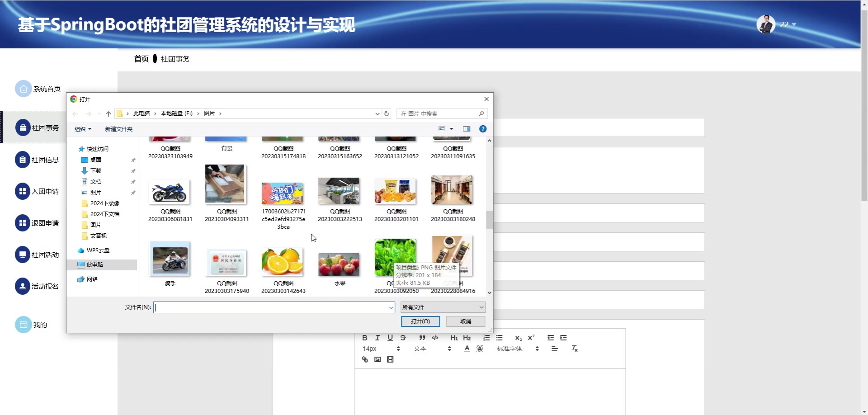Screen dimensions: 868x415
Task: Open the view options arrow
Action: coord(451,129)
